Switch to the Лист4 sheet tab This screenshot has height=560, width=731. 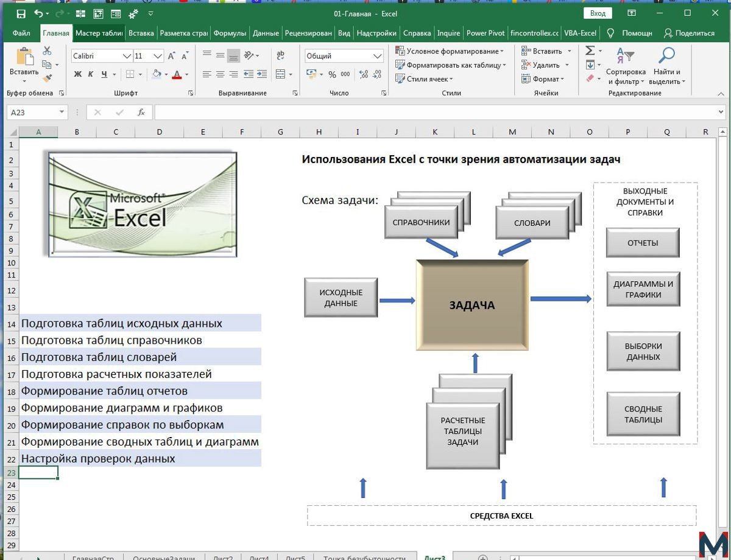click(260, 558)
